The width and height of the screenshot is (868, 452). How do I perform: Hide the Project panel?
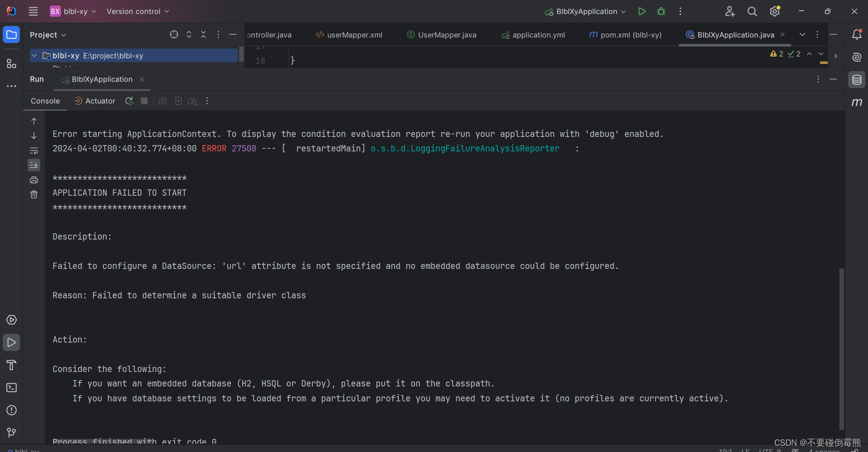233,34
